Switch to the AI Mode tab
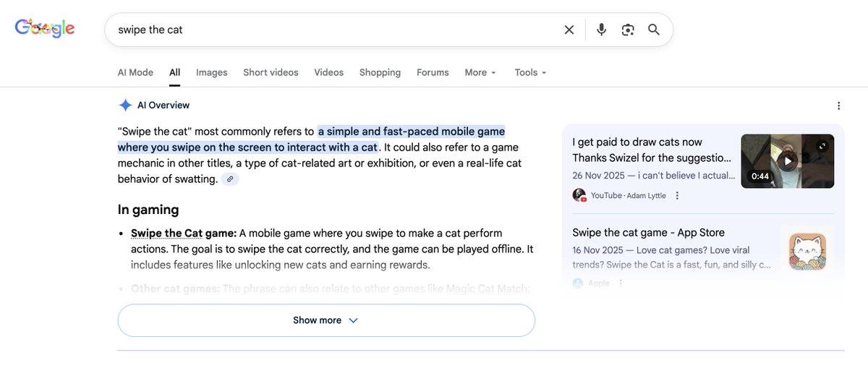 (x=135, y=72)
